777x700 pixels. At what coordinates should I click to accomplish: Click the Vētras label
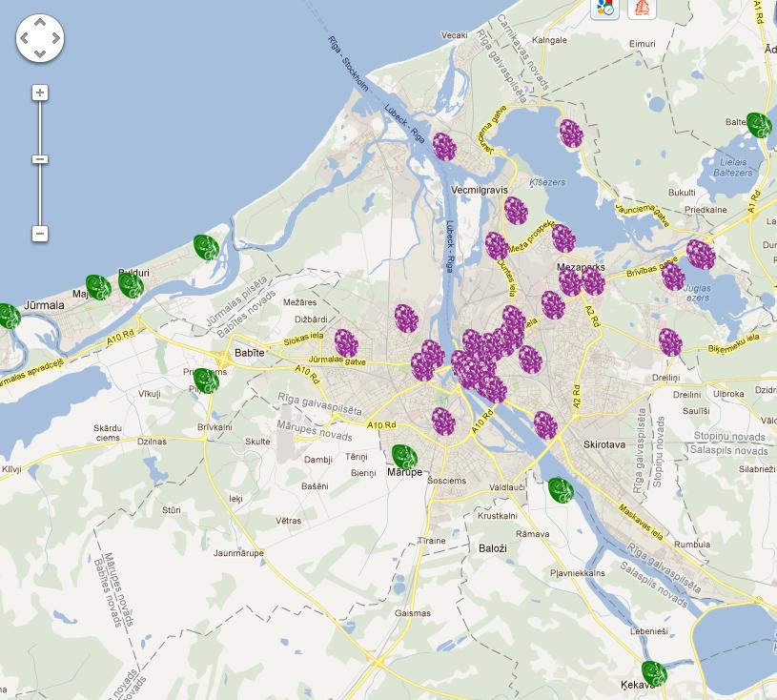289,521
